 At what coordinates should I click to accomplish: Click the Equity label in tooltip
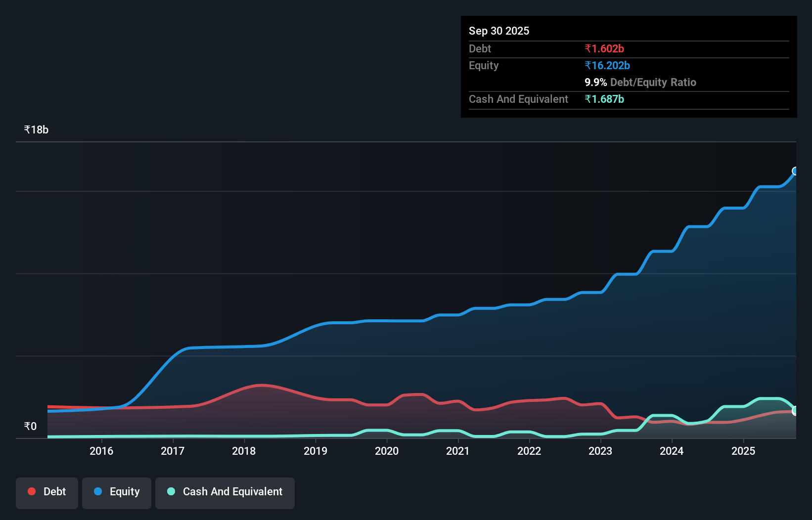(484, 65)
